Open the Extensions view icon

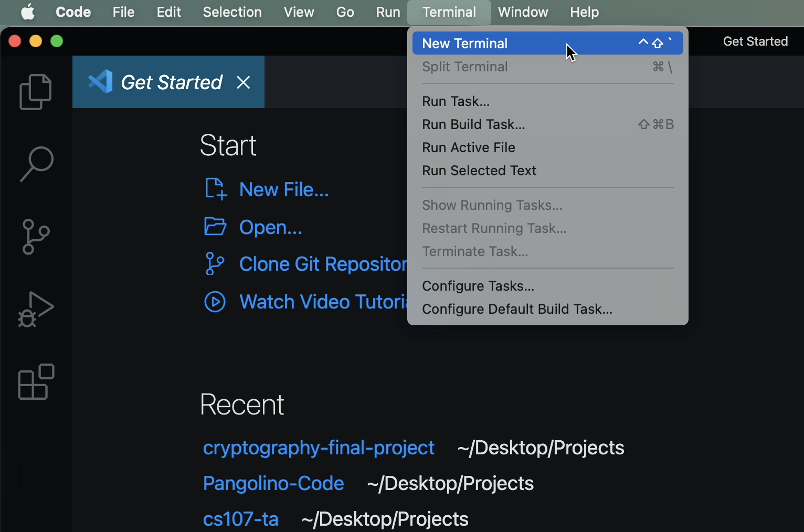pyautogui.click(x=36, y=381)
